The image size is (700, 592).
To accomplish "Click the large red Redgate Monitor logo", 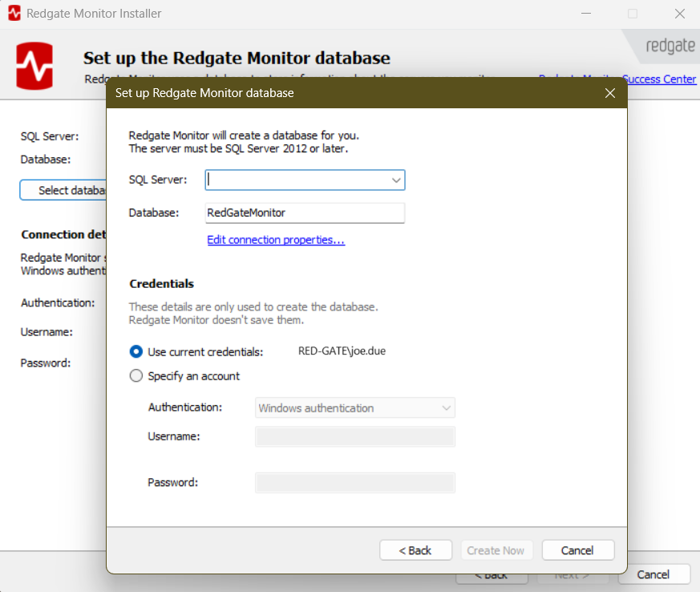I will (34, 65).
